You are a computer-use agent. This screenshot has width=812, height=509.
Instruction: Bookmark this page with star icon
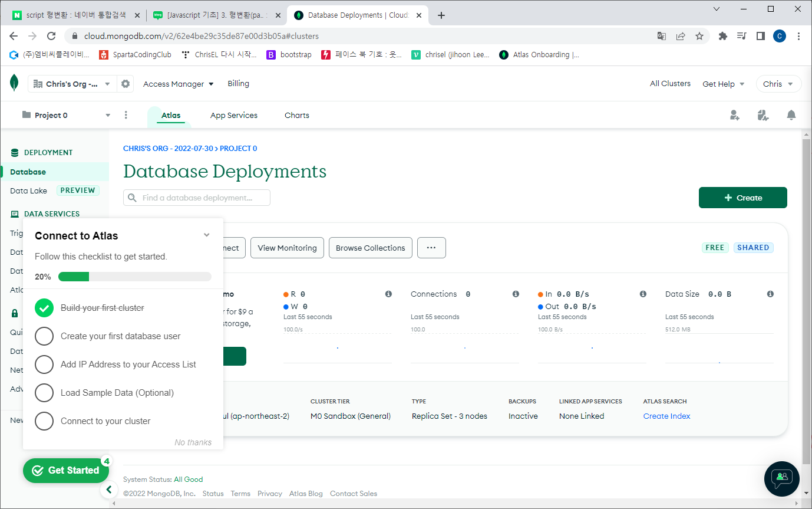pyautogui.click(x=699, y=36)
